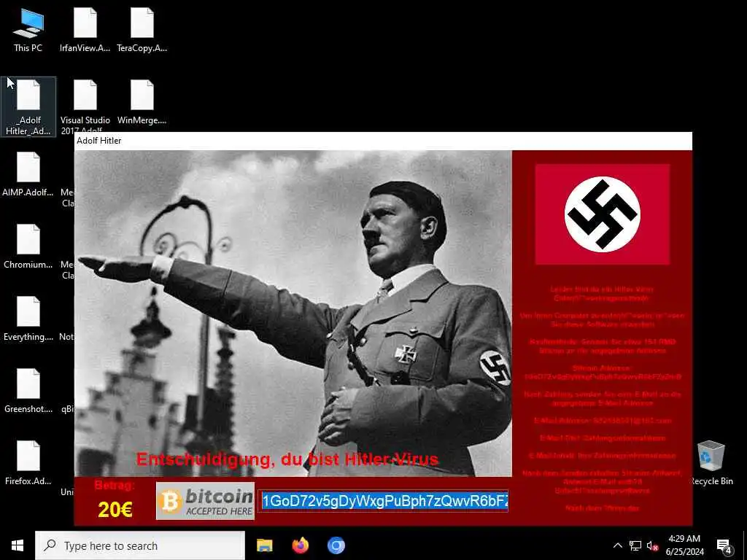Open the notification center with 4 alerts
Image resolution: width=747 pixels, height=560 pixels.
tap(724, 546)
